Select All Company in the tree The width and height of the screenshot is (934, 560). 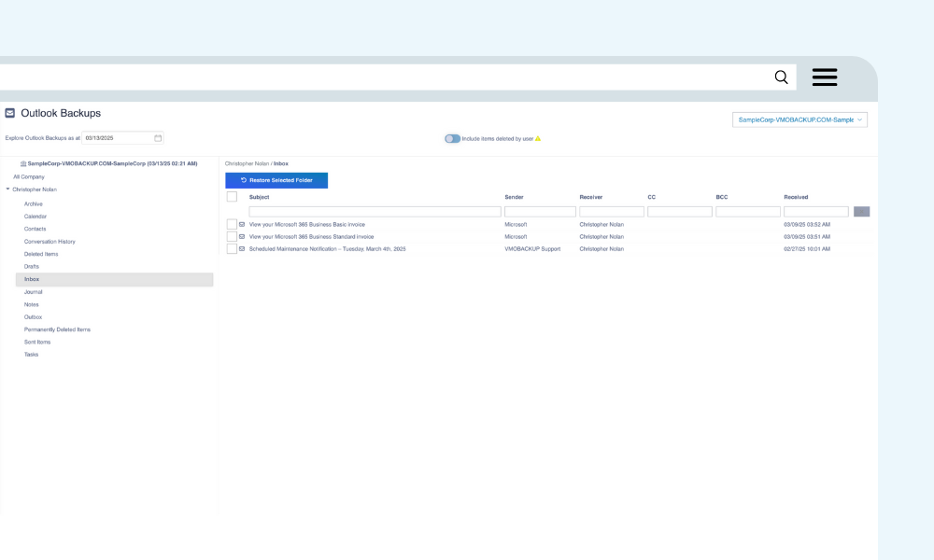29,176
